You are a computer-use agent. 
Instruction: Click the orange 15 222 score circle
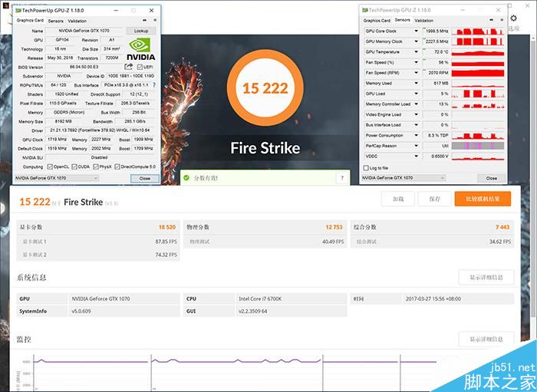(265, 88)
